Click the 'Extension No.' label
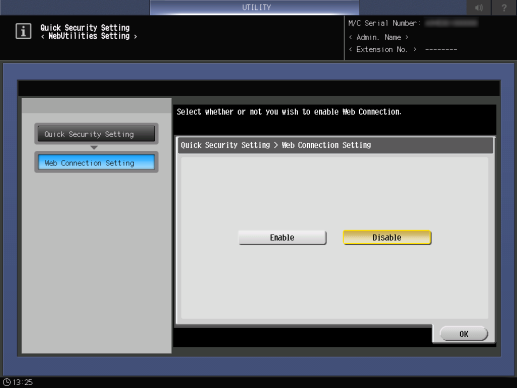This screenshot has width=517, height=388. pyautogui.click(x=382, y=49)
